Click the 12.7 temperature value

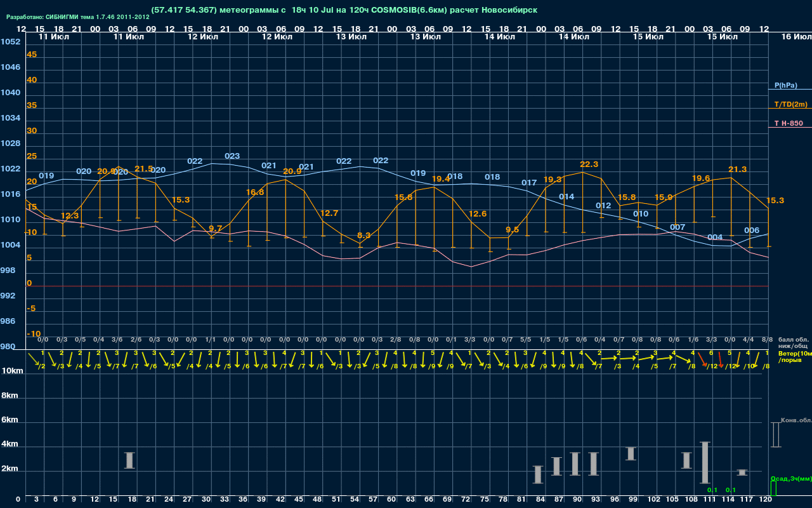pyautogui.click(x=329, y=213)
